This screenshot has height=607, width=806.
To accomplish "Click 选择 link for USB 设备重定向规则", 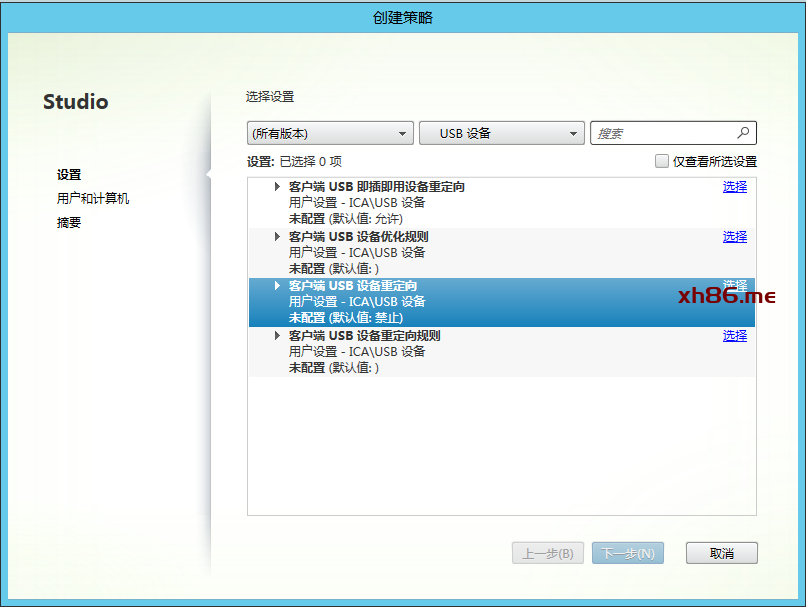I will (x=734, y=336).
